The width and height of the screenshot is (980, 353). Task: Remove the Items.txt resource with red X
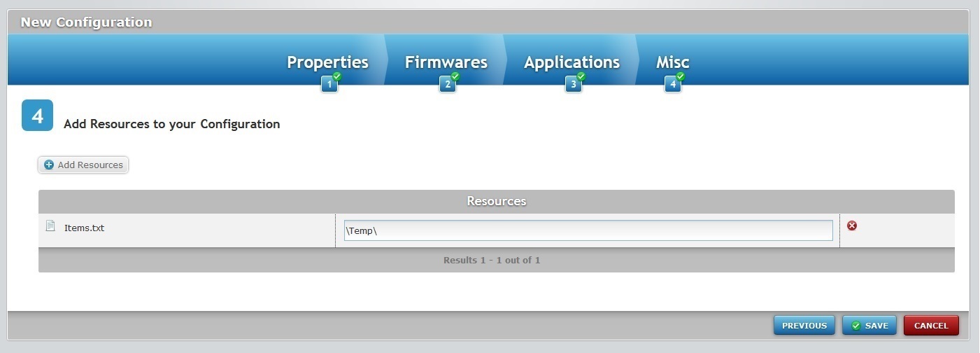pyautogui.click(x=852, y=226)
